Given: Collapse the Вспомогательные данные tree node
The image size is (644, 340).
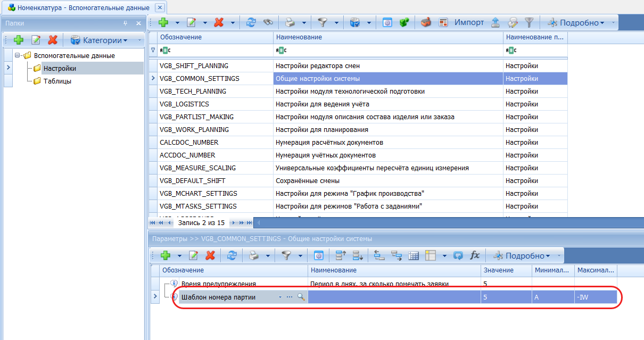Looking at the screenshot, I should point(18,55).
